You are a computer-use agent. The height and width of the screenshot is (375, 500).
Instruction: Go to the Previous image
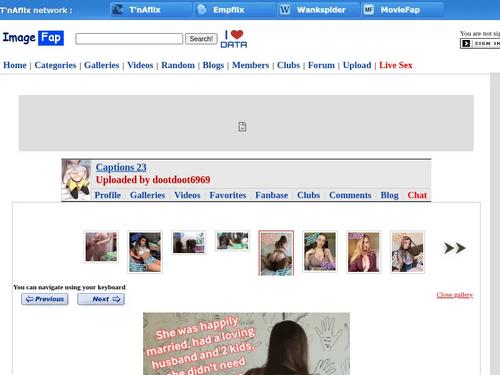(x=45, y=299)
